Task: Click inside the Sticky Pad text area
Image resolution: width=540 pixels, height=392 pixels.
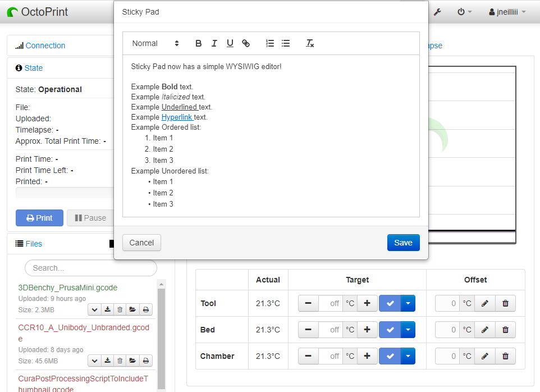Action: pyautogui.click(x=271, y=136)
